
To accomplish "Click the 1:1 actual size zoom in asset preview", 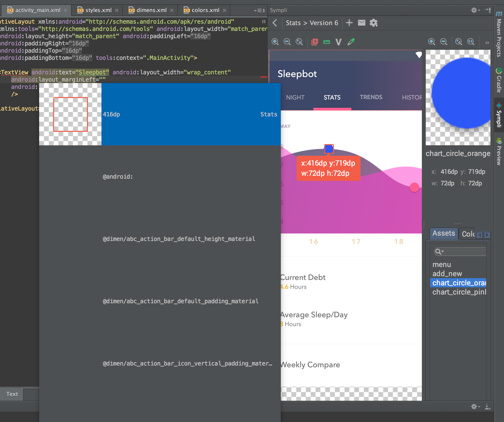I will click(x=471, y=42).
